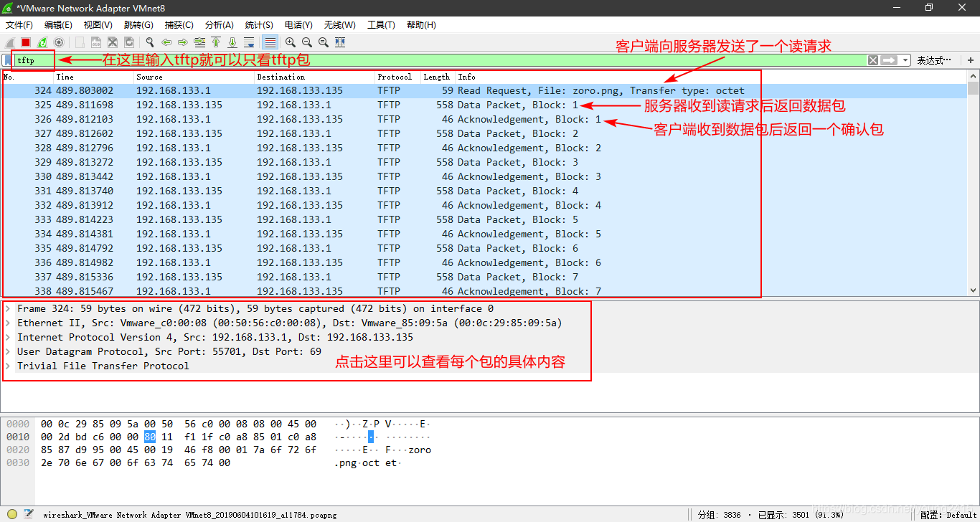Image resolution: width=980 pixels, height=522 pixels.
Task: Open capture options gear icon
Action: pyautogui.click(x=59, y=42)
